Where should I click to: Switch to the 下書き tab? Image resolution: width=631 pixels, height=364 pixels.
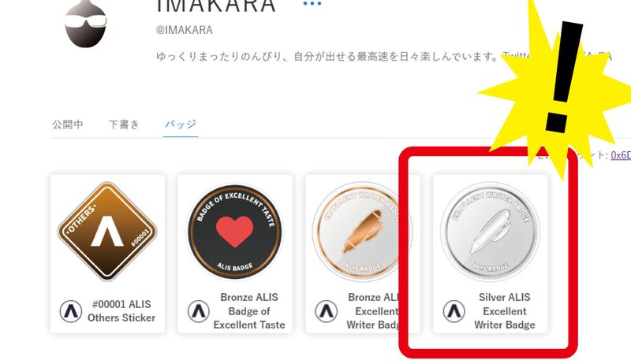pyautogui.click(x=124, y=124)
